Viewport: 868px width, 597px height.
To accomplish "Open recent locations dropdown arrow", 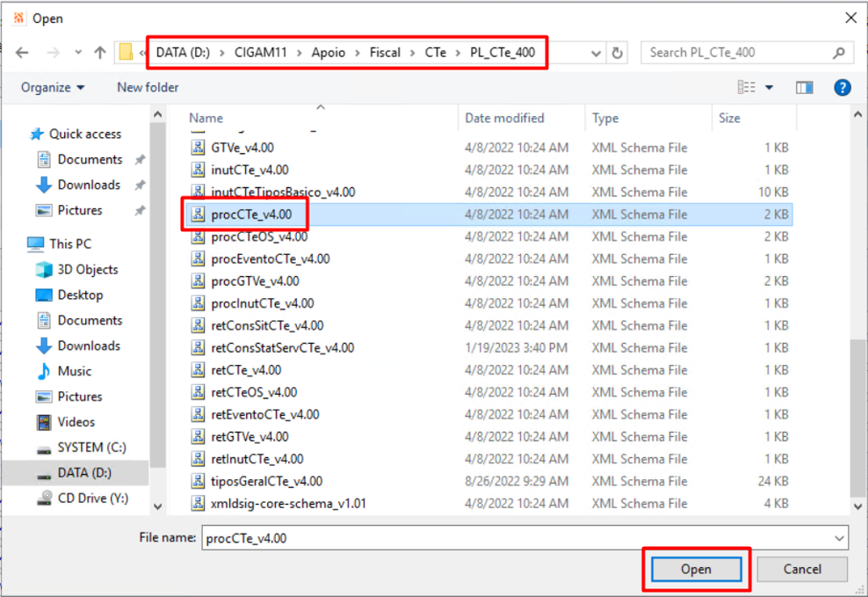I will coord(77,53).
